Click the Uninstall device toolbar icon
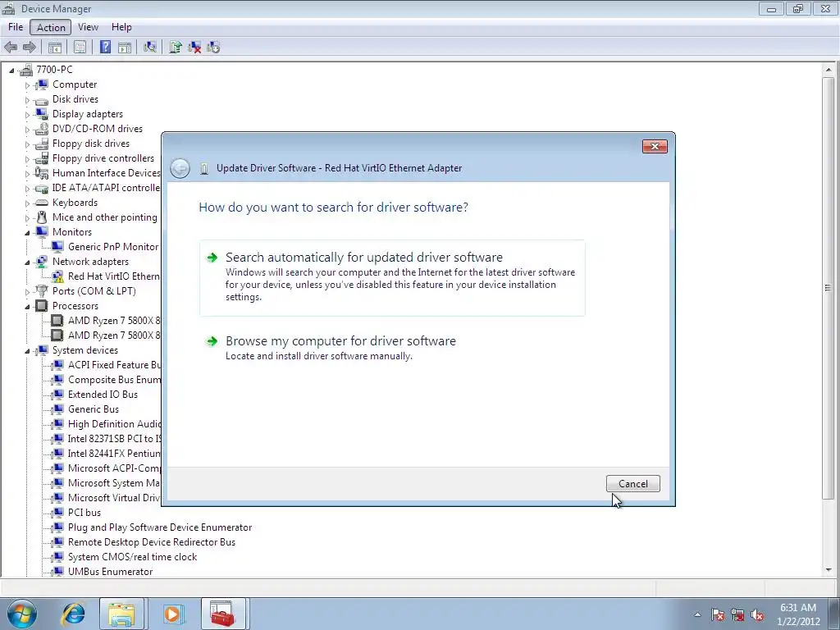Screen dimensions: 840x630 pos(194,47)
